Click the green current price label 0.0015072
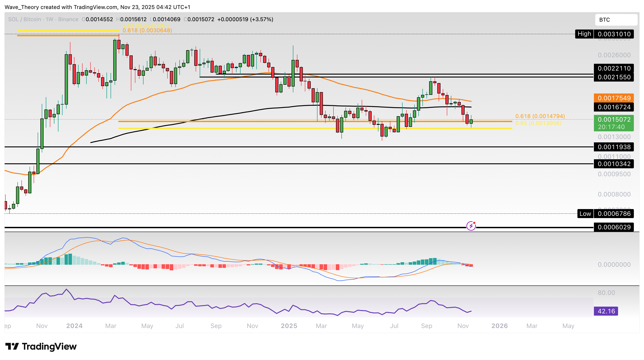Viewport: 644px width, 360px height. coord(614,120)
